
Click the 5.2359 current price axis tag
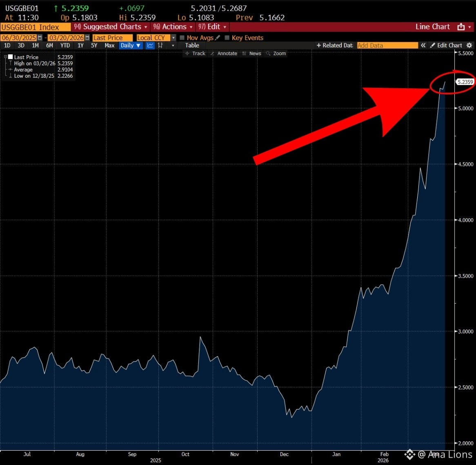click(x=465, y=82)
